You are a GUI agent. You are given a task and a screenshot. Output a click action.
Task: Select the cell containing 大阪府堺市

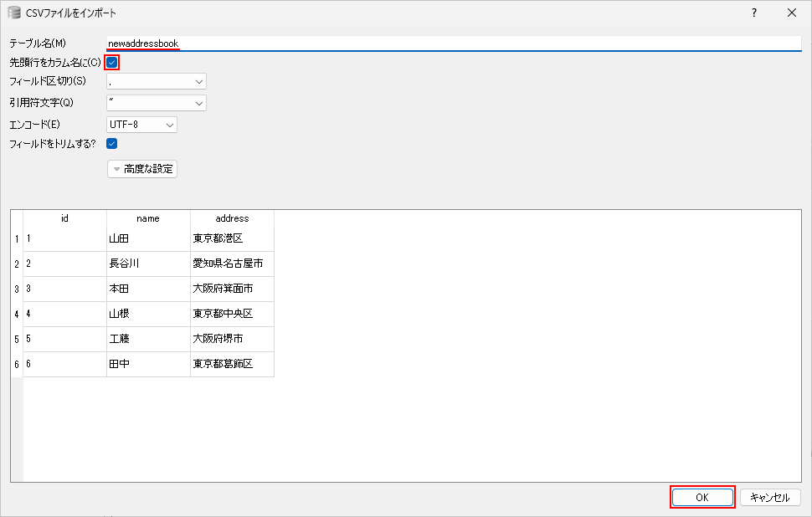(232, 339)
